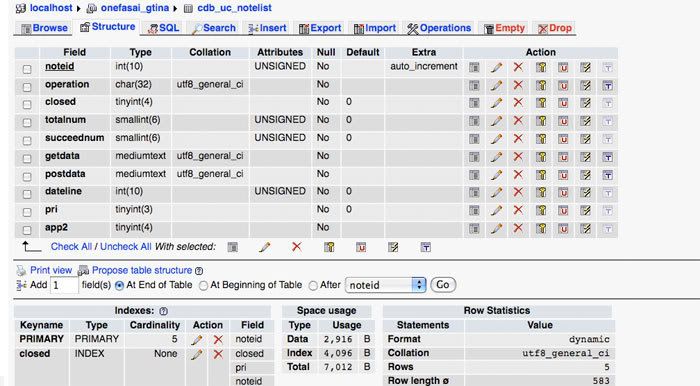Screen dimensions: 700x386
Task: Tick the dateline field checkbox
Action: pyautogui.click(x=27, y=194)
